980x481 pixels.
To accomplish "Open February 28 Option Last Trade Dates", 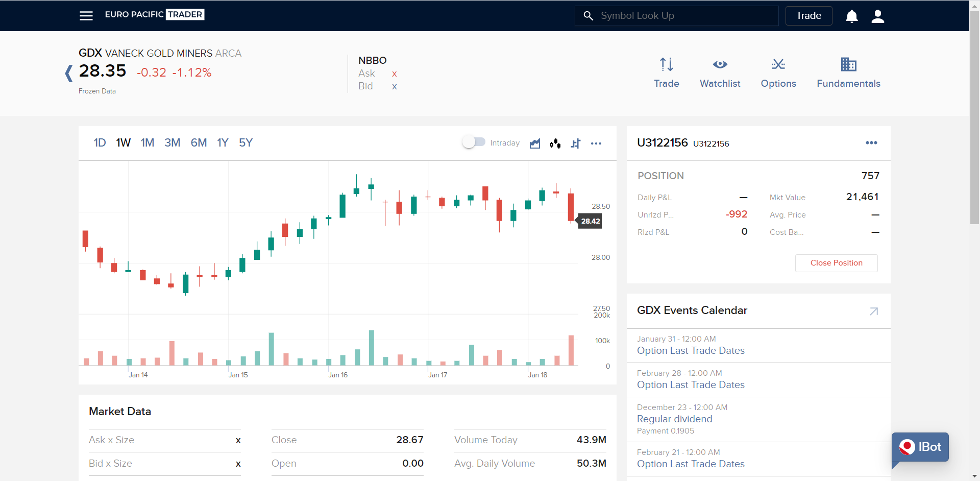I will click(x=691, y=385).
